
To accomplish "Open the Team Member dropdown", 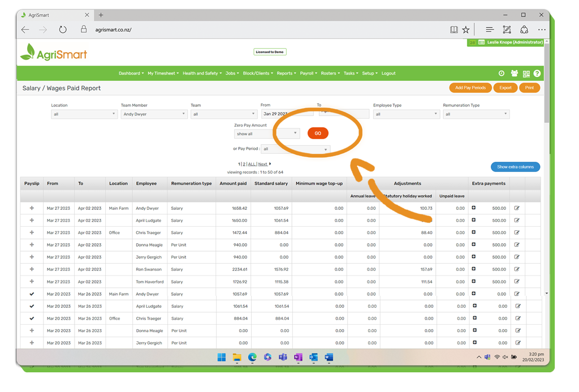I will tap(153, 114).
